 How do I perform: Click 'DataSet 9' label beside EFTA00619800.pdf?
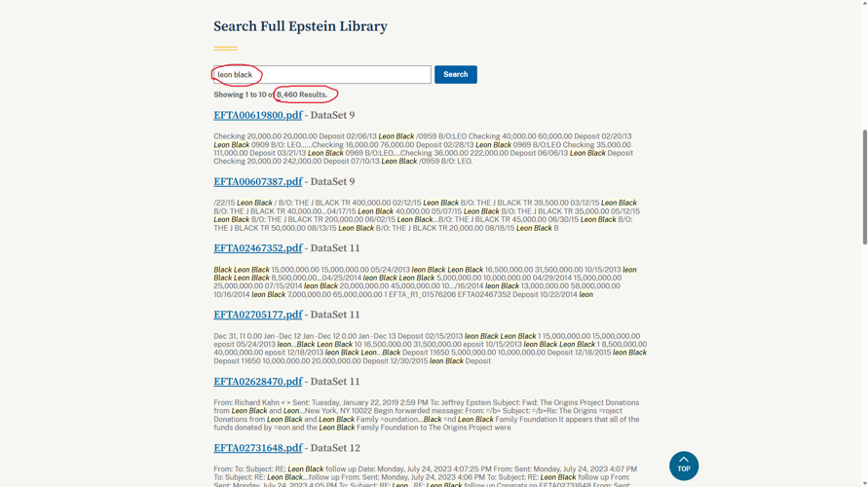[333, 115]
